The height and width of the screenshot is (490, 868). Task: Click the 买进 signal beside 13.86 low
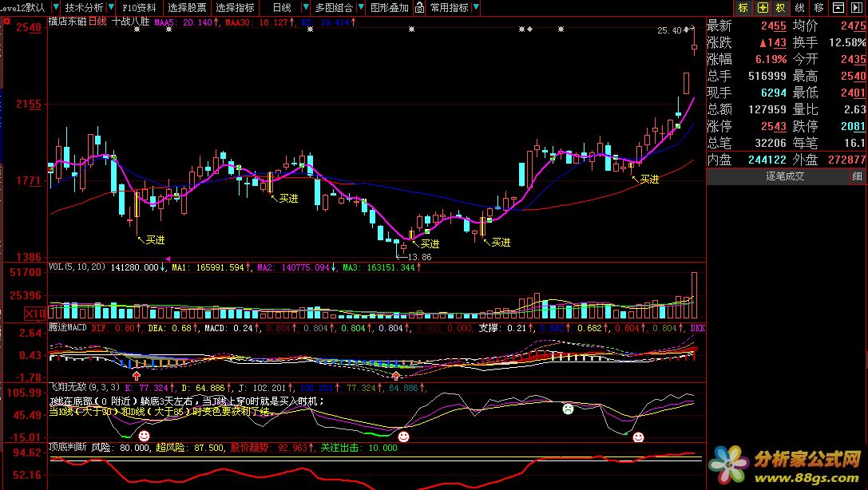click(x=430, y=244)
